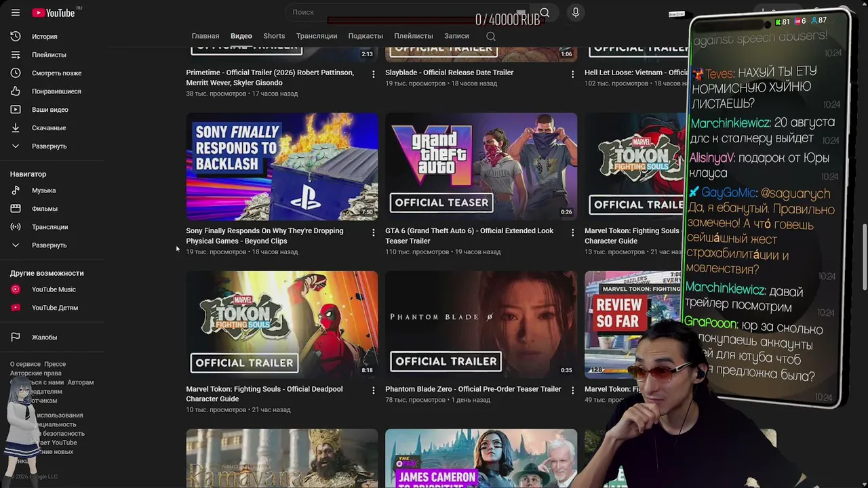This screenshot has height=488, width=868.
Task: Open the Записи tab
Action: (456, 36)
